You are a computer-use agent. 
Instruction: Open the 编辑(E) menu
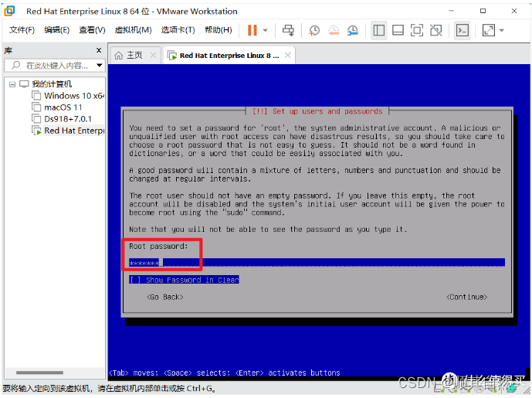pyautogui.click(x=56, y=30)
